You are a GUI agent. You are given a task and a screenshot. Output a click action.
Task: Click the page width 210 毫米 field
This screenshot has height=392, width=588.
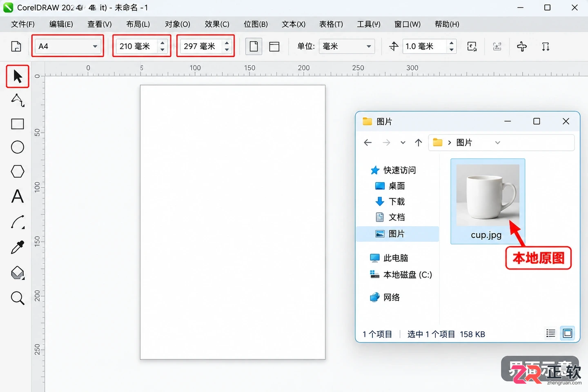(137, 46)
